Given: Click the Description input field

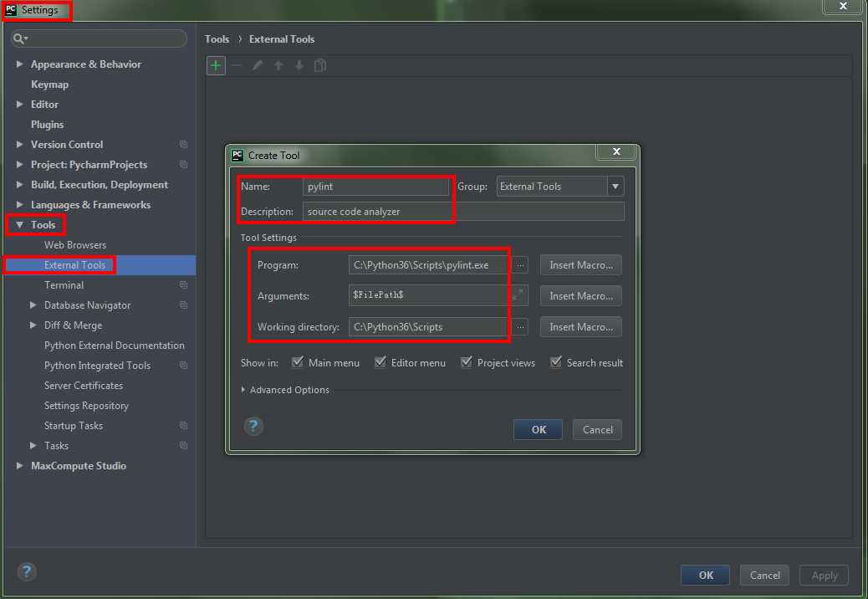Looking at the screenshot, I should click(463, 212).
